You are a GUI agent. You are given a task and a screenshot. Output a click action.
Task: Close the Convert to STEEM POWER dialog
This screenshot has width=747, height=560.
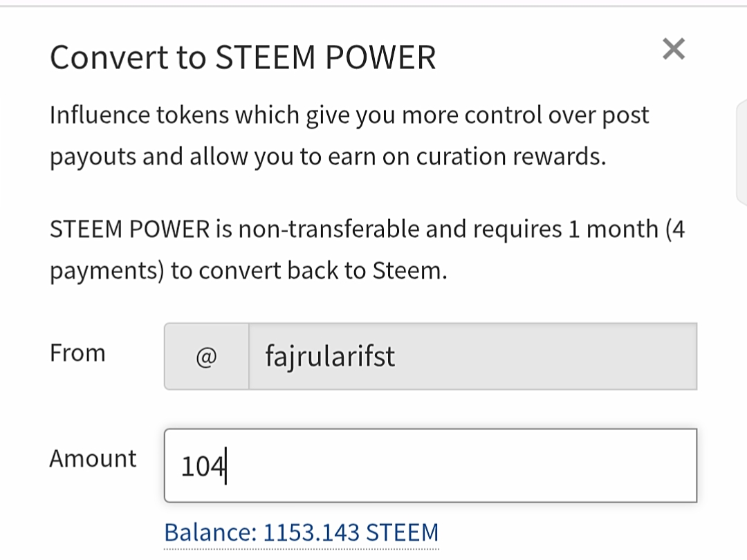tap(674, 49)
